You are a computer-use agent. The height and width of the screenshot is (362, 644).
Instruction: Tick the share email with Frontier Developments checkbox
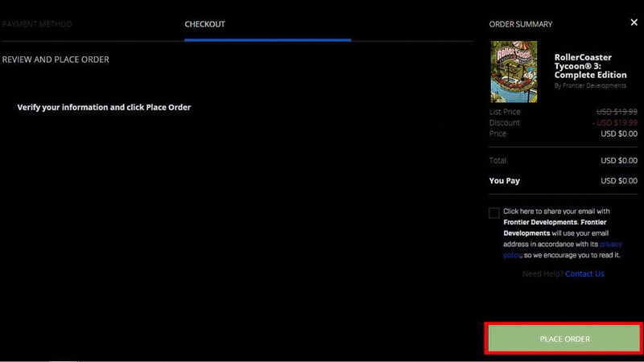pos(494,212)
